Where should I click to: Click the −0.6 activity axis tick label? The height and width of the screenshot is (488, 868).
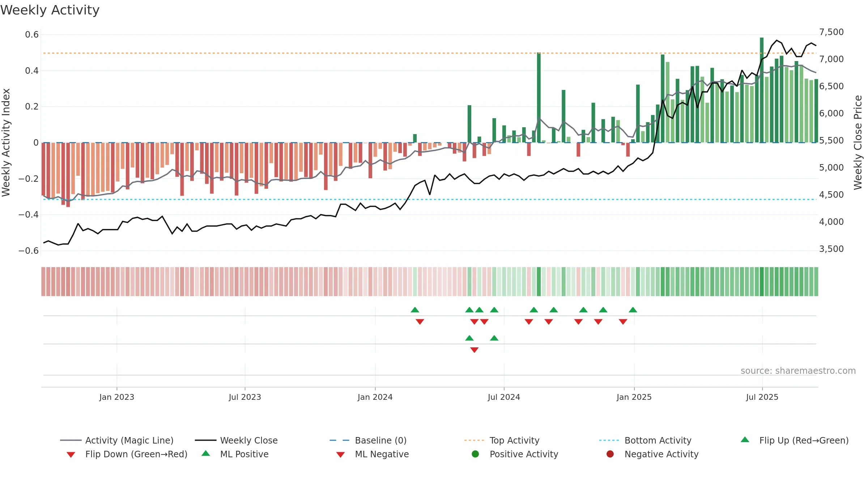click(x=29, y=251)
